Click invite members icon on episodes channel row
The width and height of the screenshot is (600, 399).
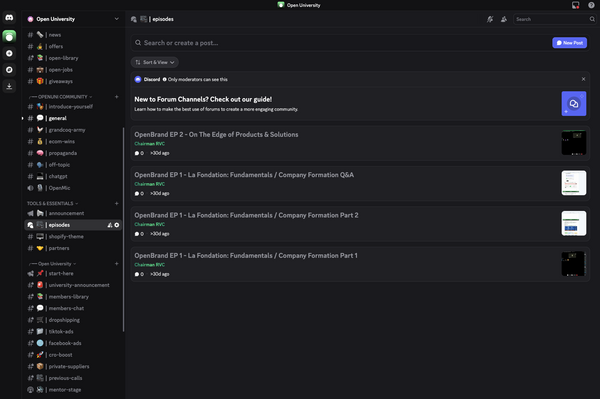click(x=110, y=225)
